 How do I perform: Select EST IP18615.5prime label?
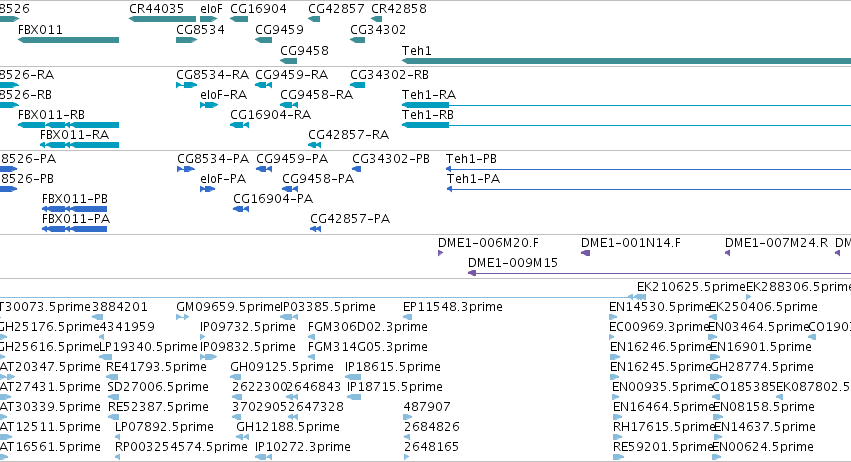coord(393,368)
